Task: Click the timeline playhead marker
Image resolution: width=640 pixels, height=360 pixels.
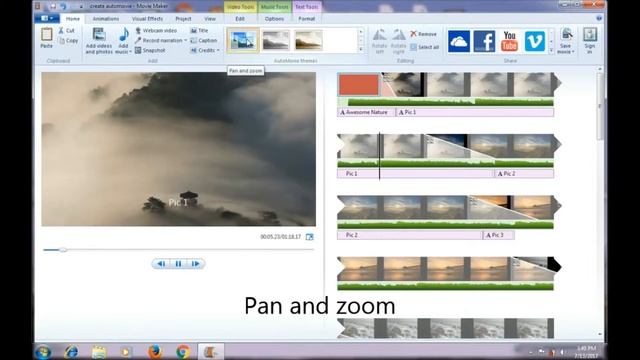Action: coord(380,156)
